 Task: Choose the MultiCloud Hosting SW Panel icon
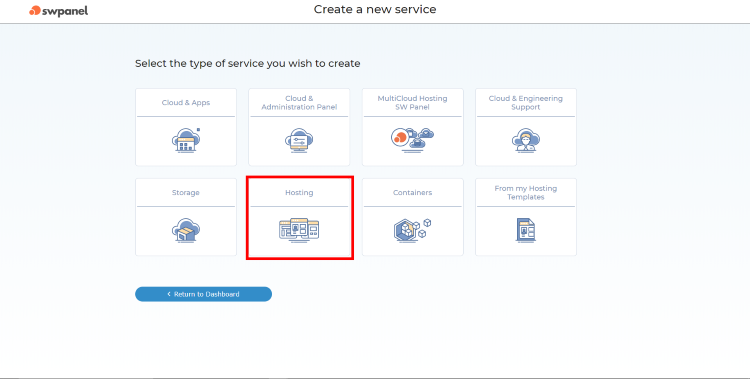pyautogui.click(x=412, y=140)
